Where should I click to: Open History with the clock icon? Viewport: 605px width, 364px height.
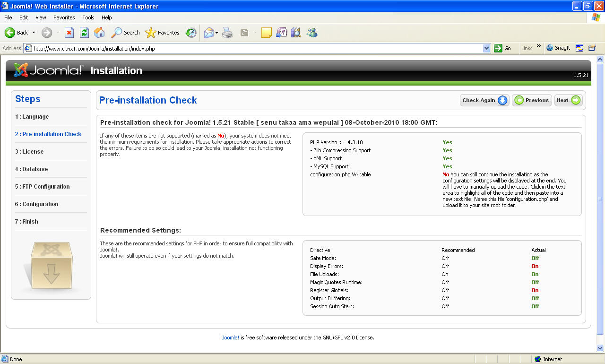[x=191, y=33]
